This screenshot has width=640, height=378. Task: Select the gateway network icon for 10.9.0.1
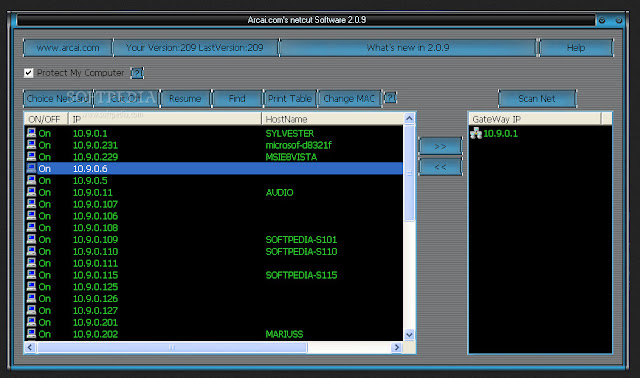pyautogui.click(x=476, y=133)
